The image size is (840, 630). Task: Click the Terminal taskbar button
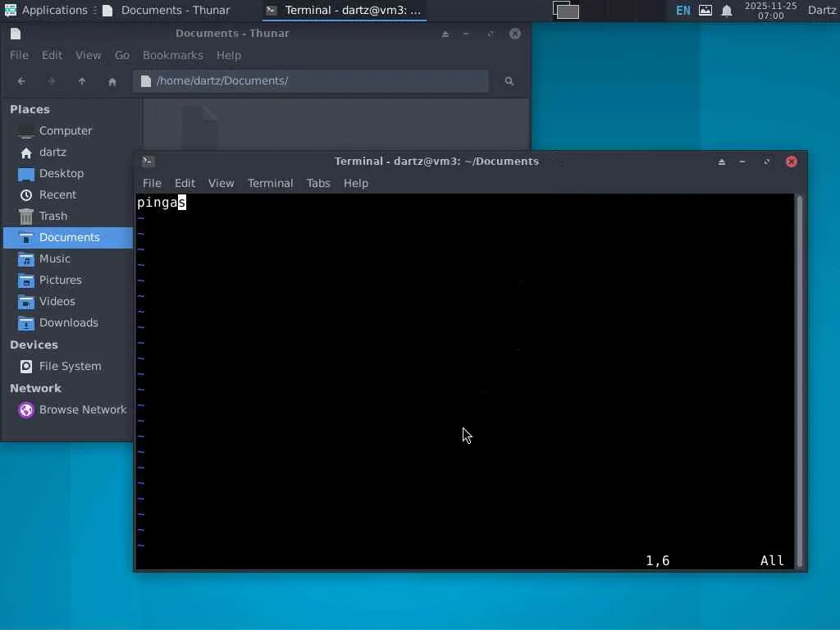[345, 10]
